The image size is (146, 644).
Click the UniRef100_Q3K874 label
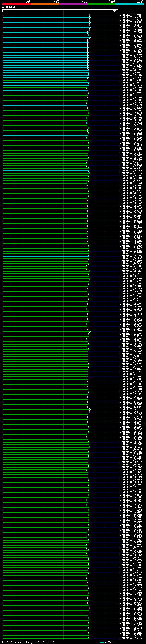131,105
